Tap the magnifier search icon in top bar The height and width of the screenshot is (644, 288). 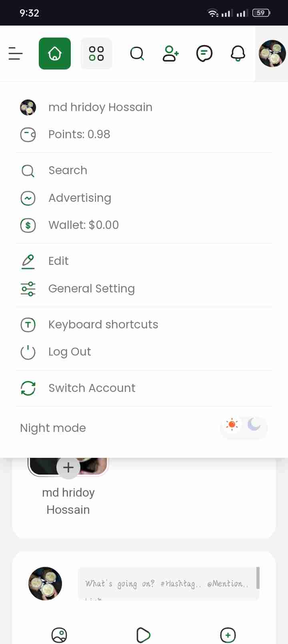[137, 54]
